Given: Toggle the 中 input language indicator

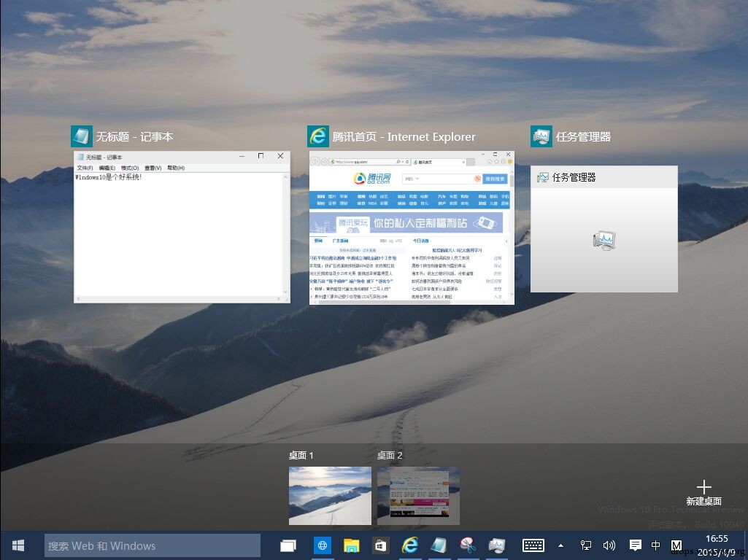Looking at the screenshot, I should pos(656,545).
